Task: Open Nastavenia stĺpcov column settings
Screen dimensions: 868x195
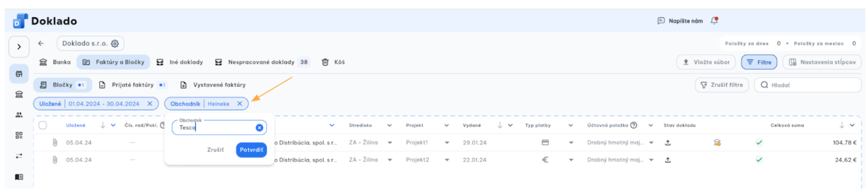Action: point(822,62)
